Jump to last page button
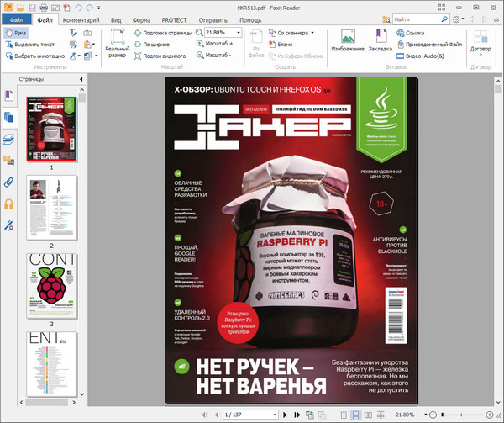The image size is (504, 423). (297, 415)
